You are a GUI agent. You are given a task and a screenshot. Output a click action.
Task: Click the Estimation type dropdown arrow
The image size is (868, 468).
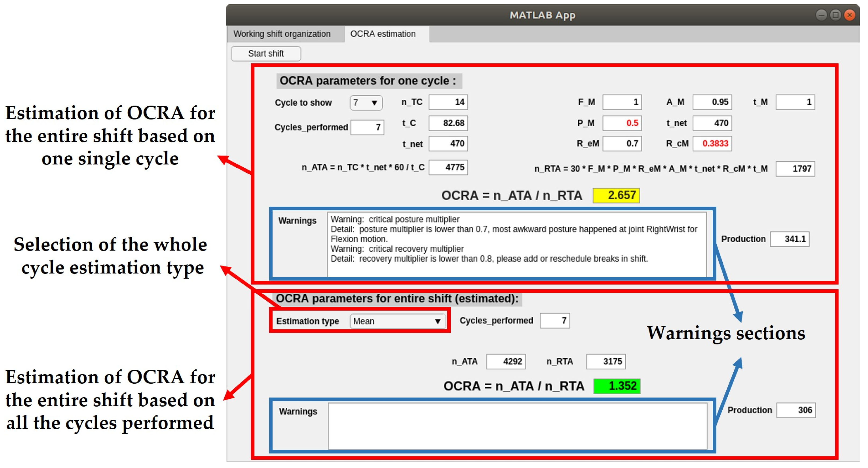click(437, 321)
